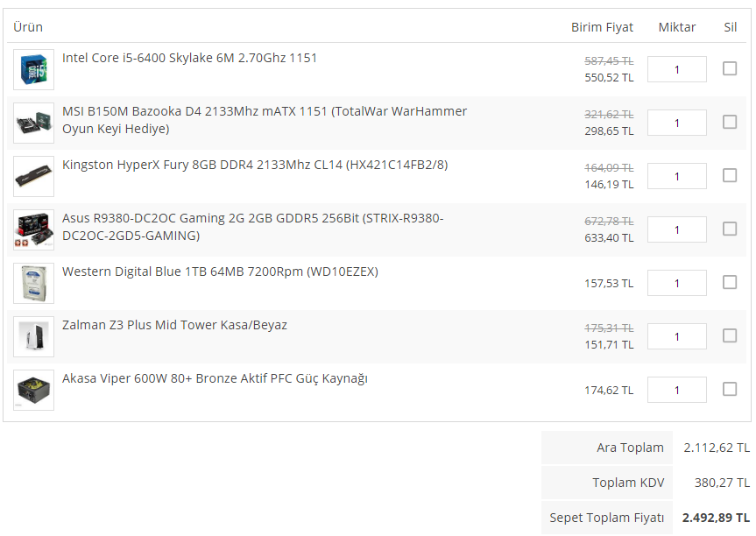Click the Miktar field for Zalman Z3 Plus
Screen dimensions: 756x536
coord(677,336)
